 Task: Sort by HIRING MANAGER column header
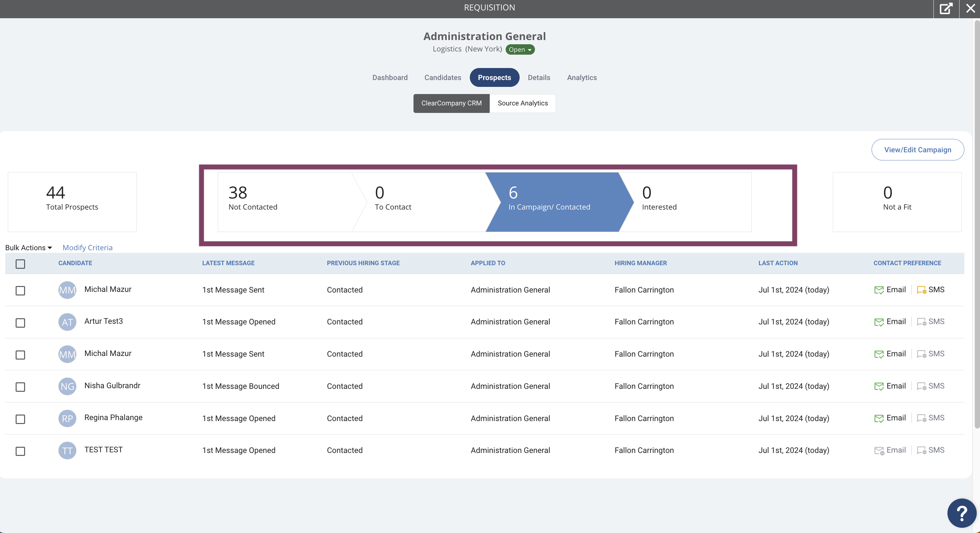tap(641, 263)
